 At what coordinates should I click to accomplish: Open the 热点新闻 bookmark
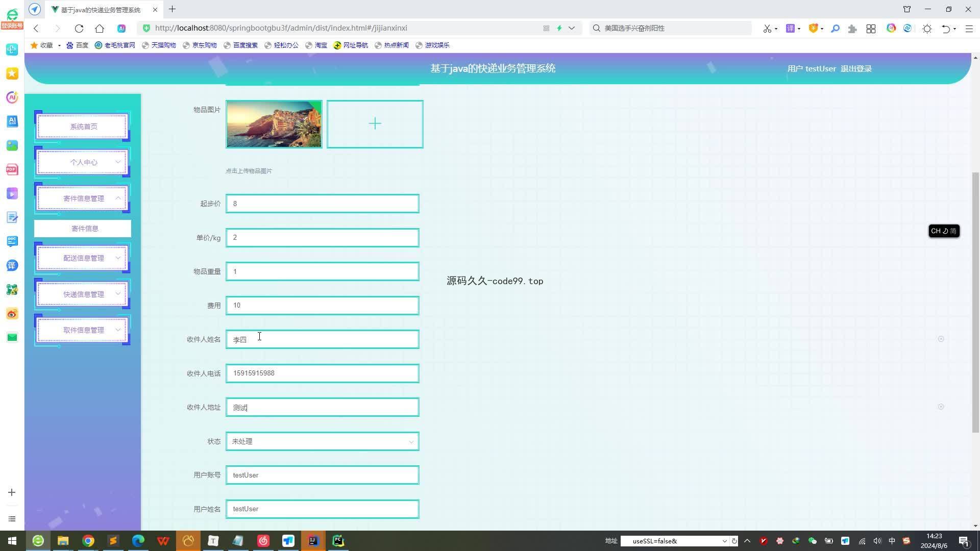(392, 45)
